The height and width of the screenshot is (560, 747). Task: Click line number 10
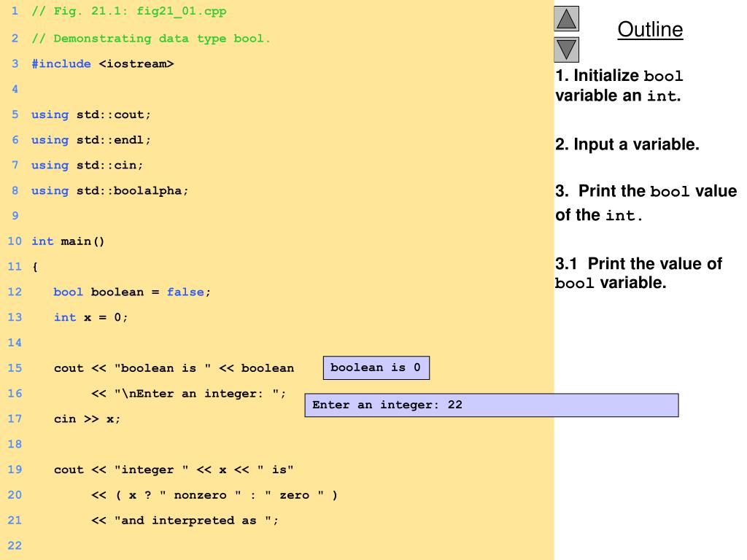click(x=15, y=241)
